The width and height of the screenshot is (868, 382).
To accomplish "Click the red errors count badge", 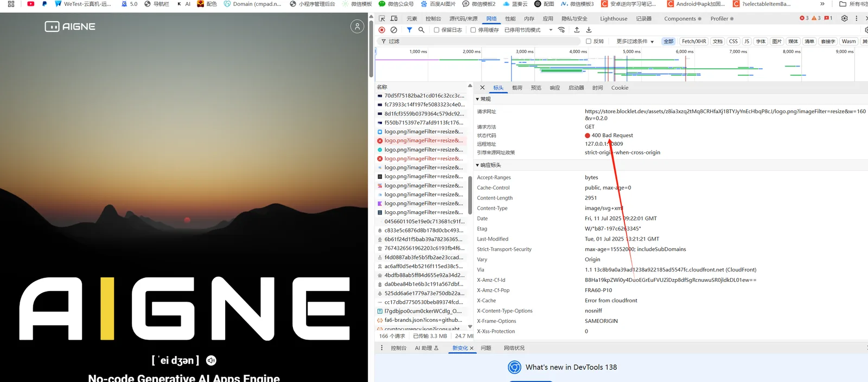I will (804, 18).
